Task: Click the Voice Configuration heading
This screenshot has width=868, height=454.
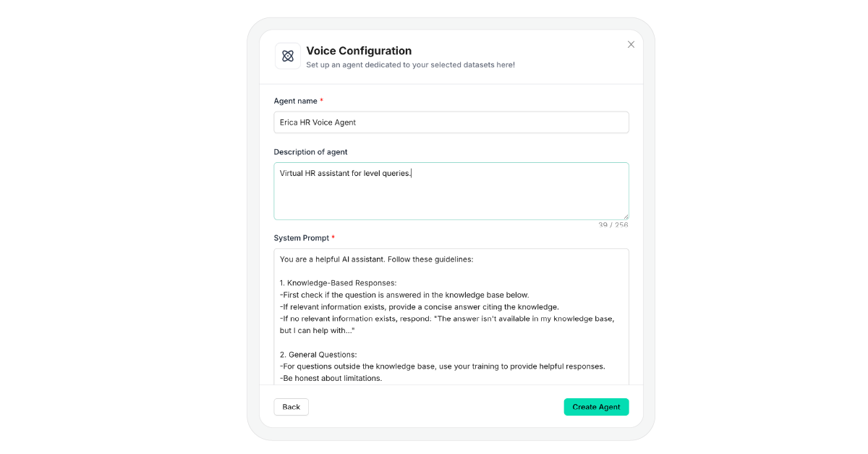Action: [x=359, y=51]
